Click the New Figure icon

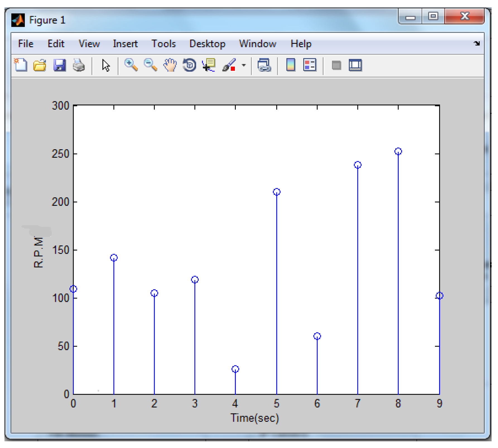pos(21,65)
